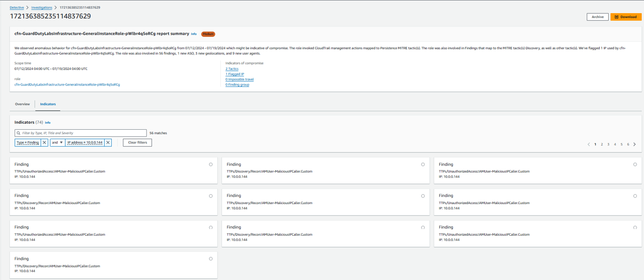
Task: Focus the Filter by Type, IP, Title field
Action: 80,133
